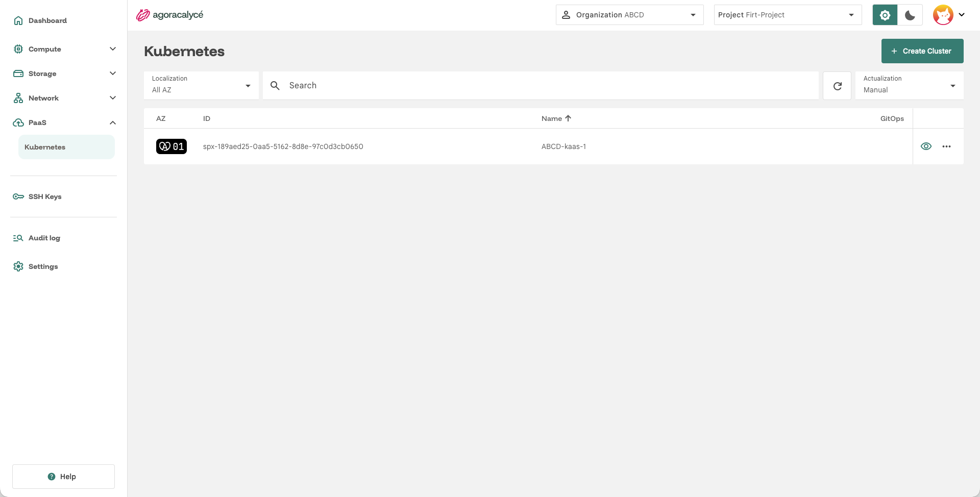This screenshot has width=980, height=497.
Task: Sort by Name column arrow
Action: point(568,118)
